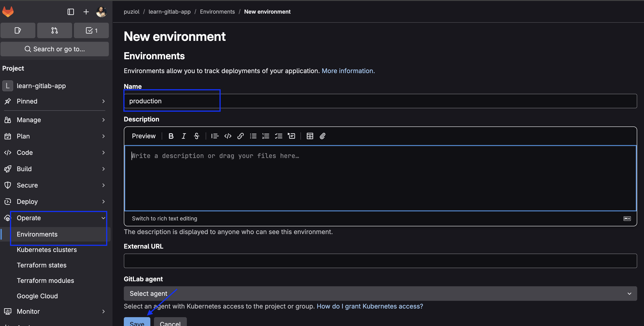
Task: Apply bold formatting in description editor
Action: (x=171, y=136)
